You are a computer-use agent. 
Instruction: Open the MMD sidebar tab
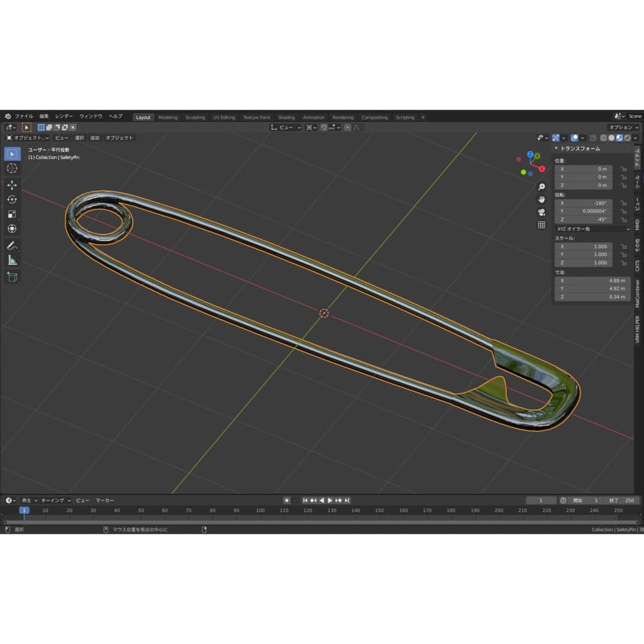coord(638,225)
